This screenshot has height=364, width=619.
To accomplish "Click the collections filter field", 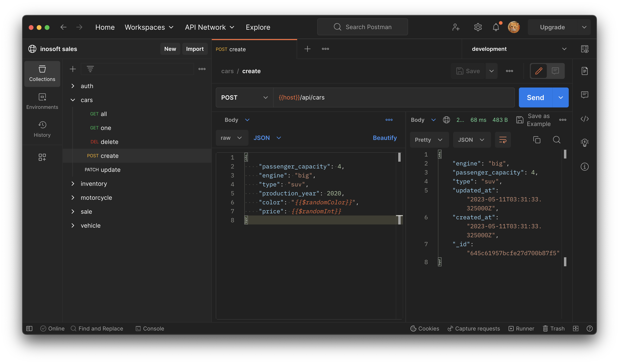I will (137, 69).
